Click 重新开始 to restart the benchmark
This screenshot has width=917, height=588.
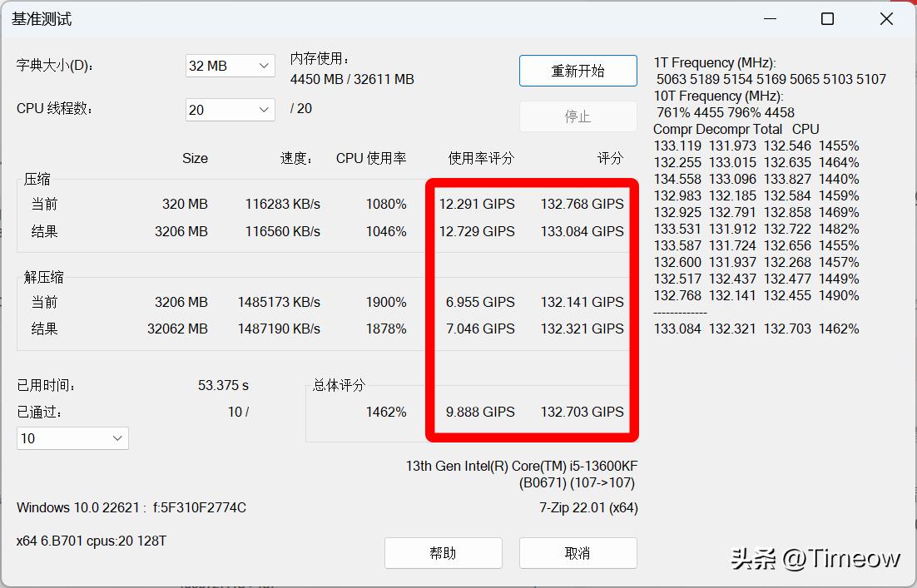pyautogui.click(x=577, y=71)
